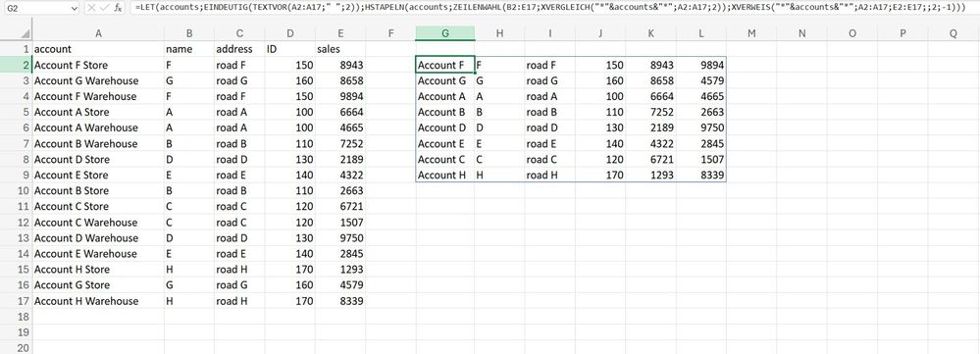980x354 pixels.
Task: Select all cells with the corner triangle
Action: click(x=25, y=33)
